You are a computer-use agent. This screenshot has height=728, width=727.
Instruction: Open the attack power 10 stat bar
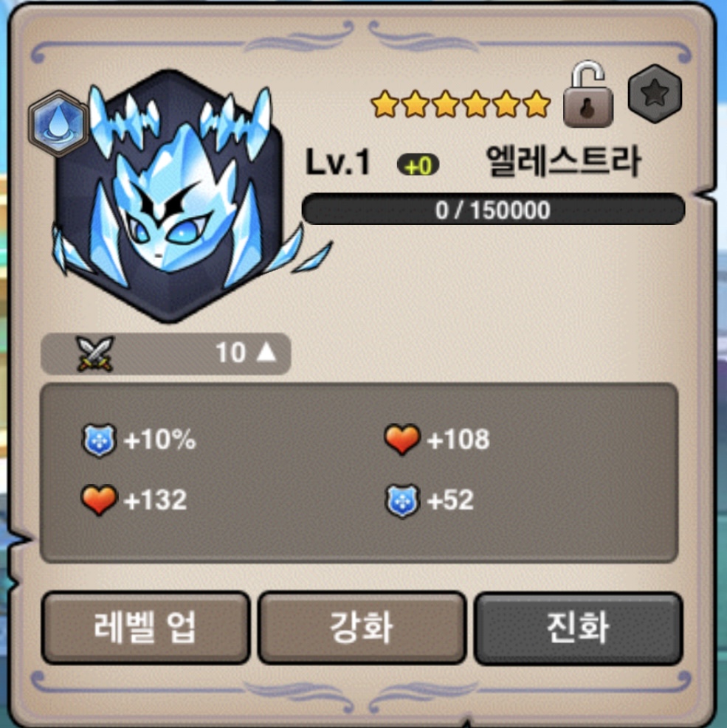[x=166, y=353]
